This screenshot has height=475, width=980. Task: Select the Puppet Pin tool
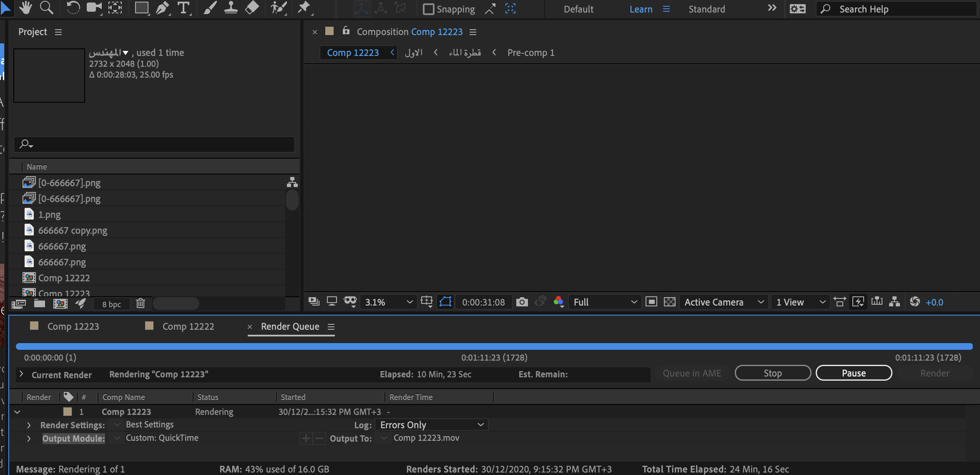[304, 8]
